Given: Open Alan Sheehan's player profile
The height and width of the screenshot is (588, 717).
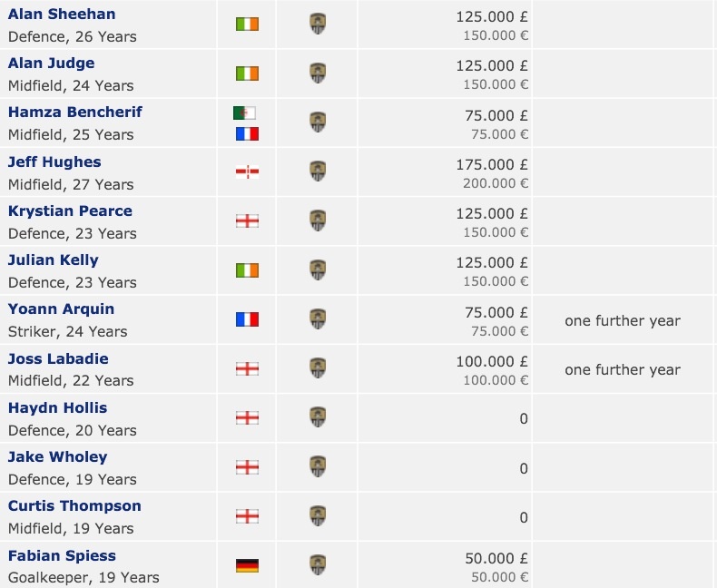Looking at the screenshot, I should click(x=62, y=15).
